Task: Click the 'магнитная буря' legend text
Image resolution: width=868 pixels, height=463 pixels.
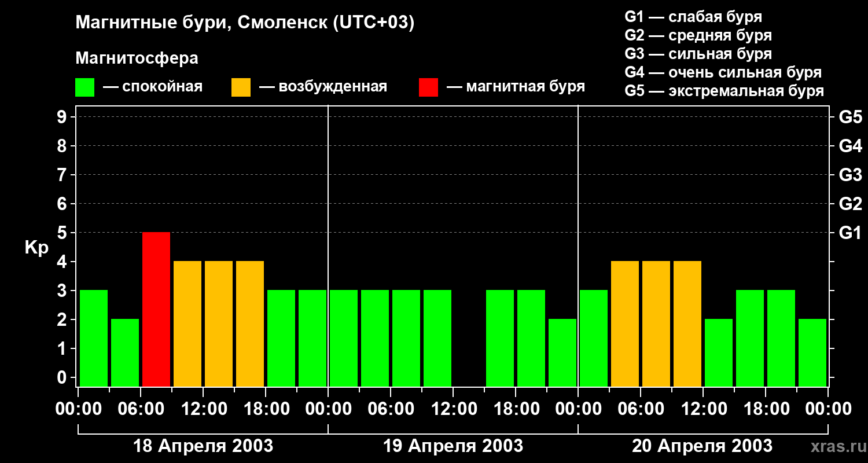Action: coord(525,87)
